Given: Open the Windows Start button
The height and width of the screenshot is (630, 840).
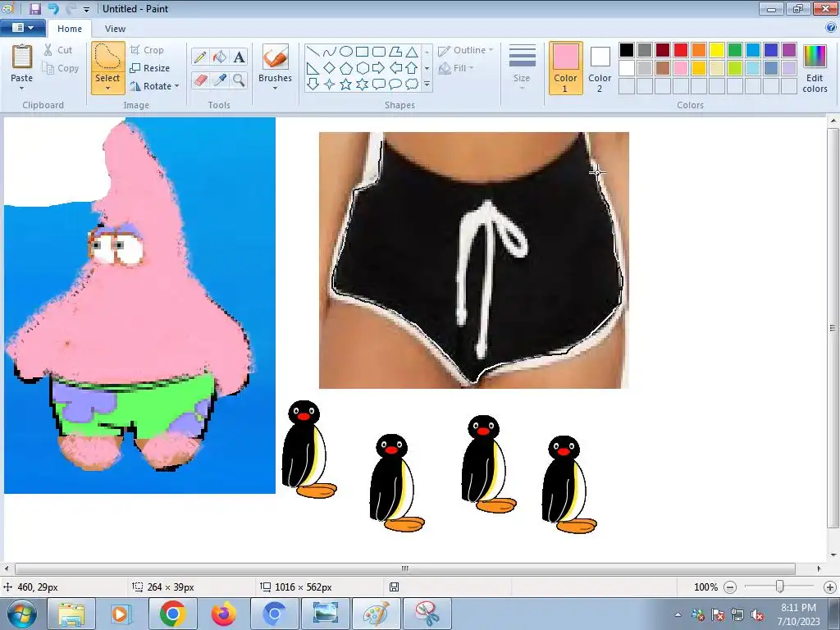Looking at the screenshot, I should (x=21, y=614).
